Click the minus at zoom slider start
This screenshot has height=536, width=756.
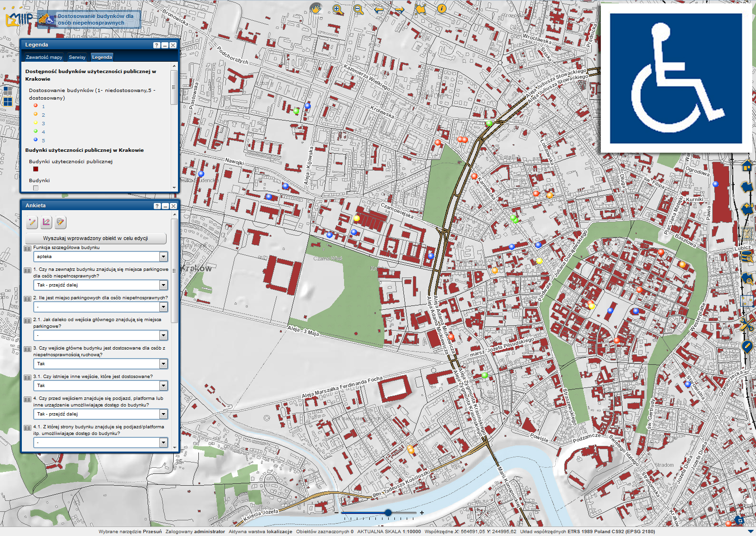coord(336,513)
